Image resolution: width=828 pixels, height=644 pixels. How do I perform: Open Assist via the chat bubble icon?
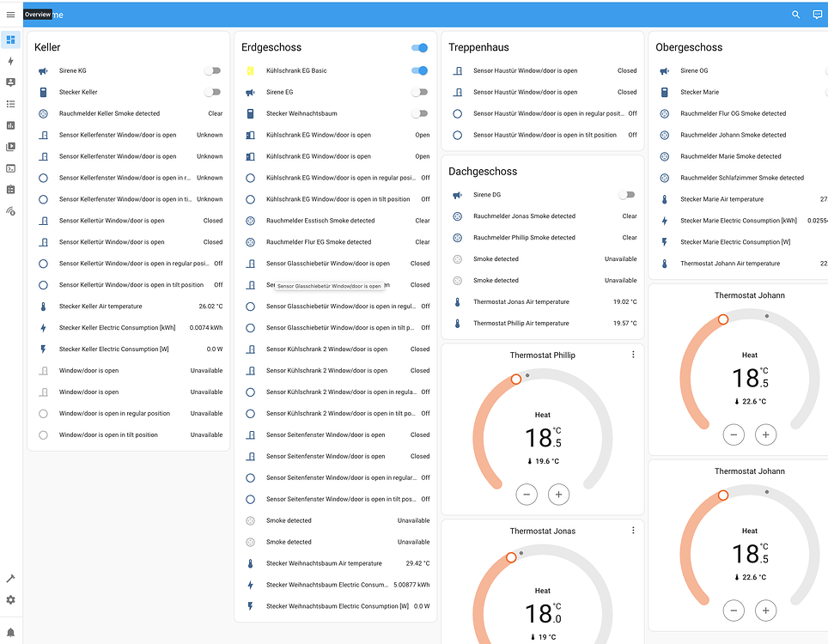tap(817, 15)
